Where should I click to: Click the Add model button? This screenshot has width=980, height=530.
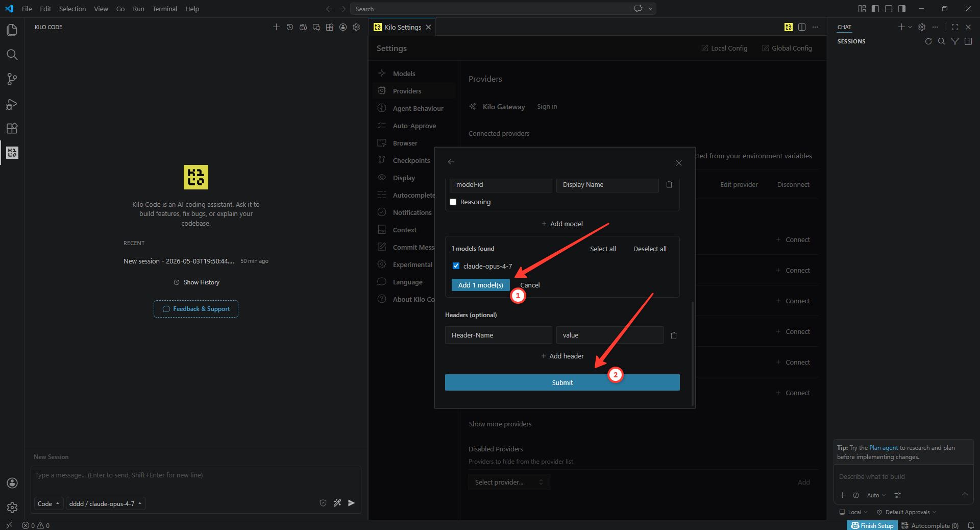point(562,224)
